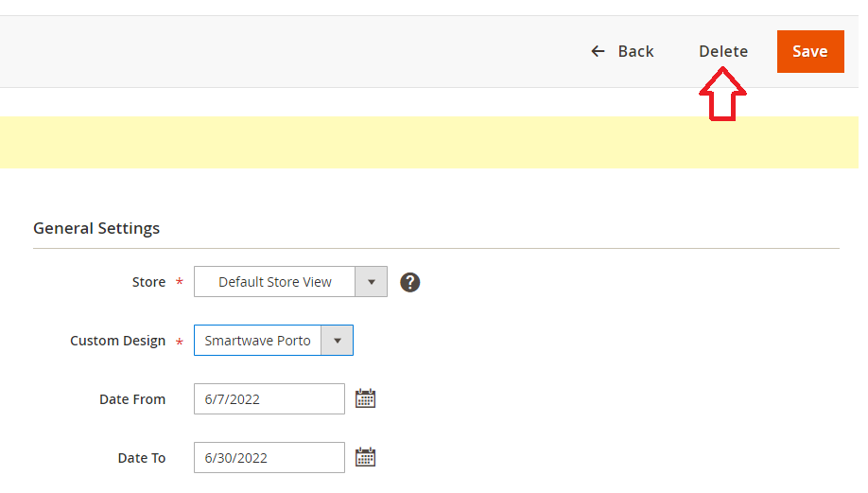Delete this design change
Image resolution: width=868 pixels, height=493 pixels.
point(723,51)
